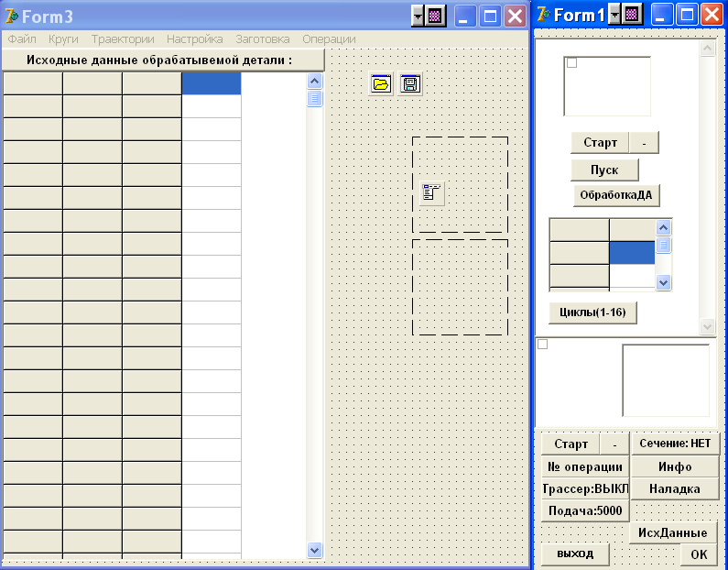Click the small Form1 grid scrollbar thumb
The height and width of the screenshot is (570, 728).
[663, 245]
